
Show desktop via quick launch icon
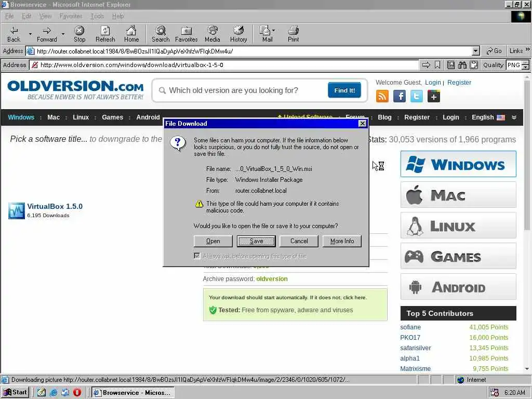tap(42, 392)
